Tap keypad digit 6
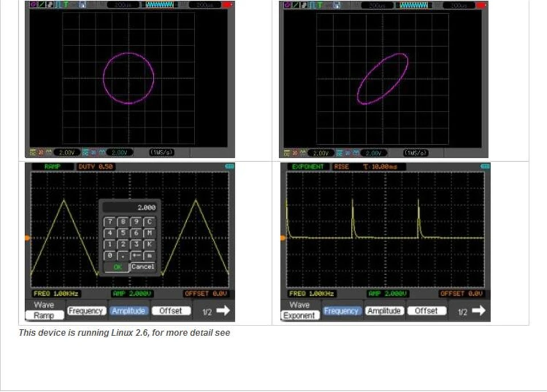 [136, 233]
